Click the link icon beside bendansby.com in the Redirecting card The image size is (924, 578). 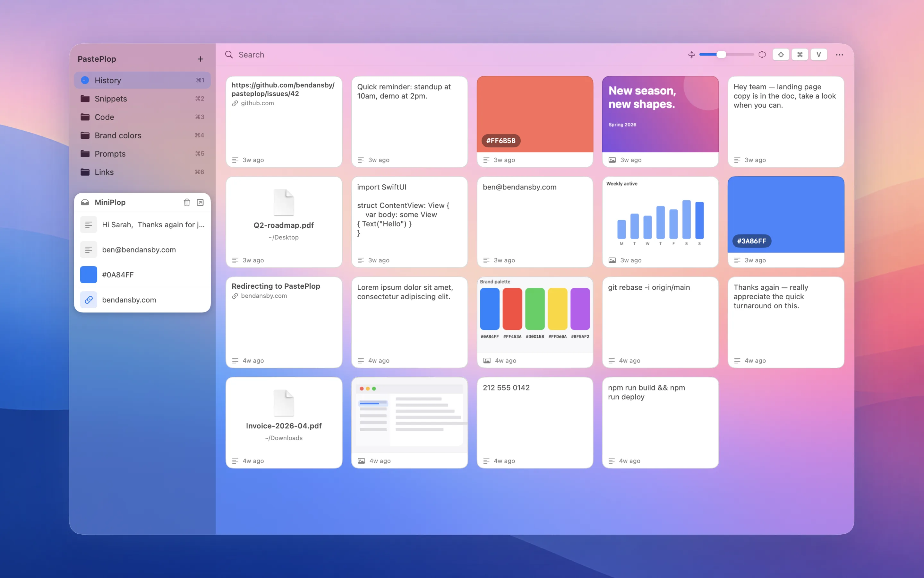[235, 296]
